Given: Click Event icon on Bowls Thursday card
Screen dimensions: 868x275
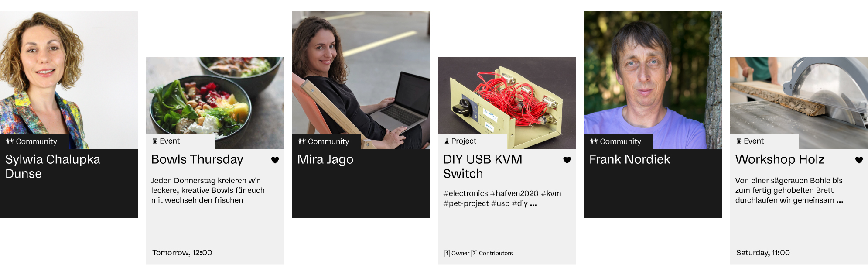Looking at the screenshot, I should point(155,141).
